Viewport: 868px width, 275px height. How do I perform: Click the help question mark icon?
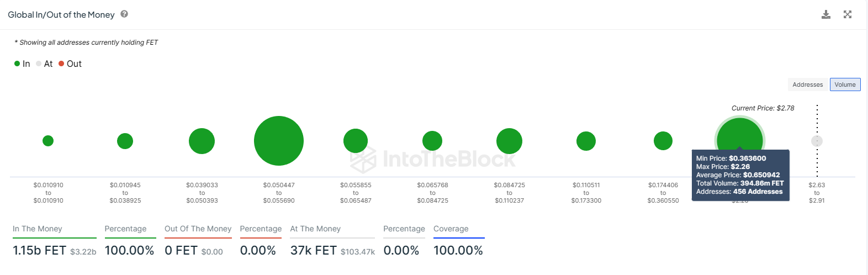124,14
